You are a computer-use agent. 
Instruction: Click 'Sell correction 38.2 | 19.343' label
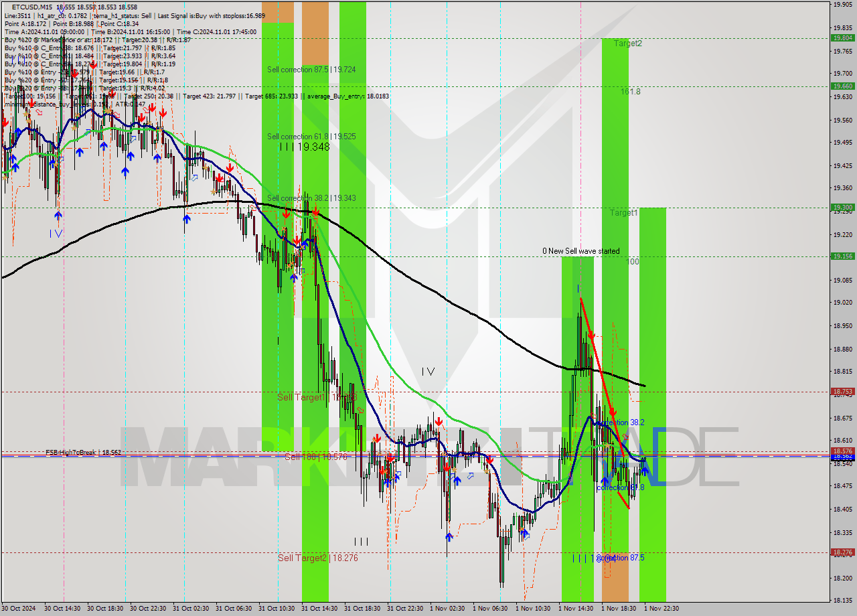(x=311, y=198)
